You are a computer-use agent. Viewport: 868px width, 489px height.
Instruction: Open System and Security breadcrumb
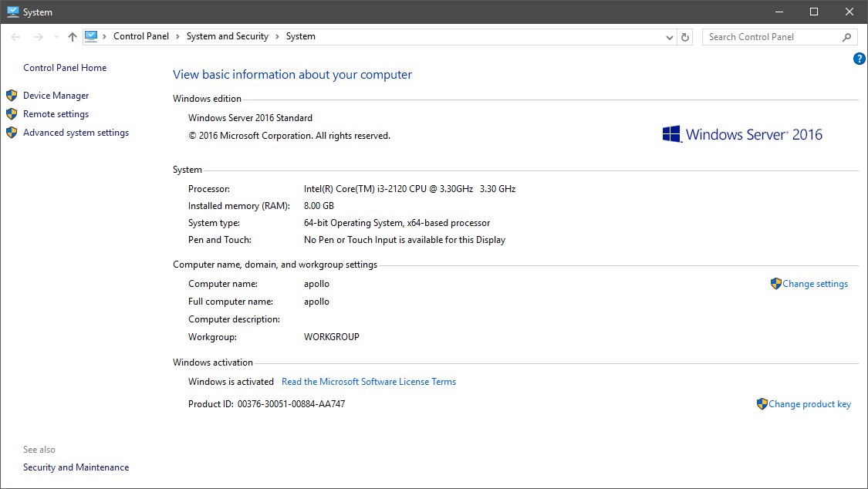[x=227, y=36]
